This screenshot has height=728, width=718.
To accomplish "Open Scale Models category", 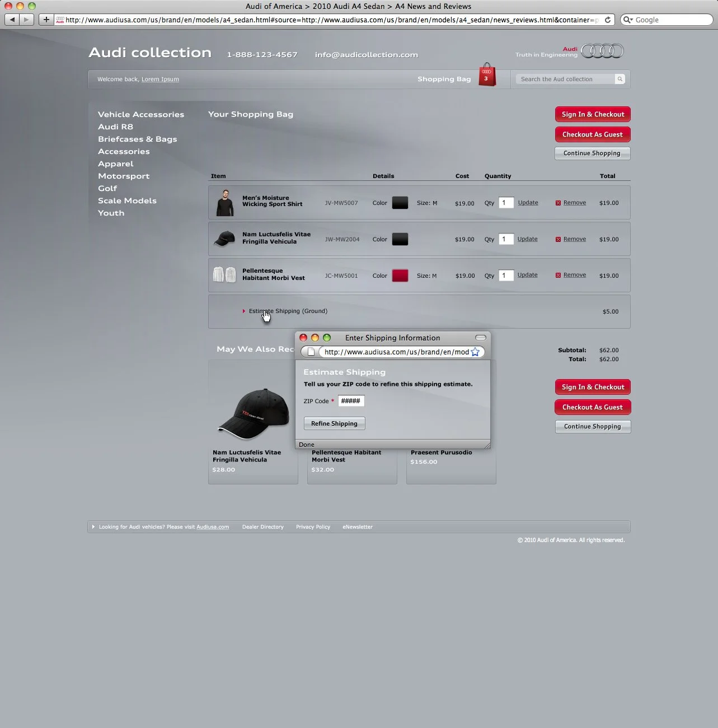I will (x=127, y=200).
